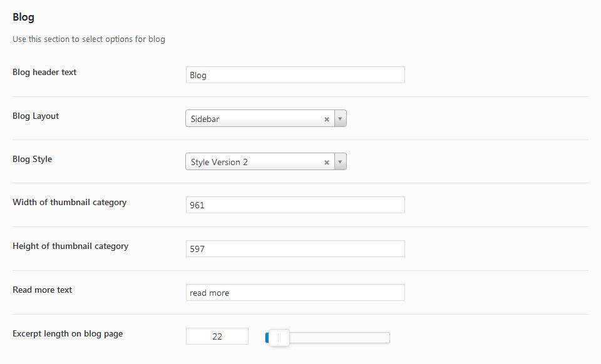
Task: Click the Height of thumbnail category label
Action: pos(71,246)
